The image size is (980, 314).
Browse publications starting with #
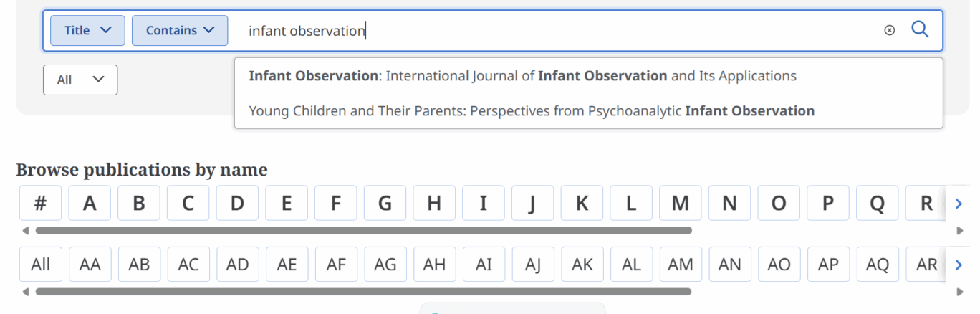(41, 204)
